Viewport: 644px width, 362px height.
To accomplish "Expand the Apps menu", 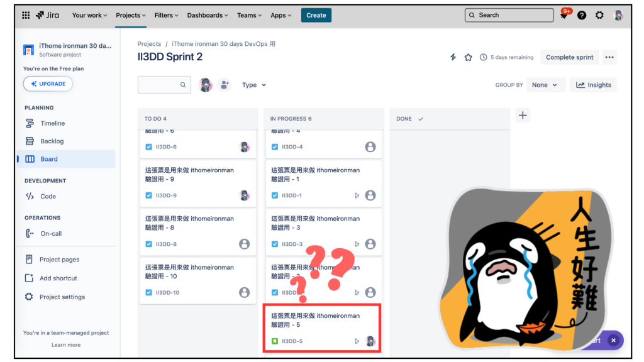I will [x=281, y=15].
